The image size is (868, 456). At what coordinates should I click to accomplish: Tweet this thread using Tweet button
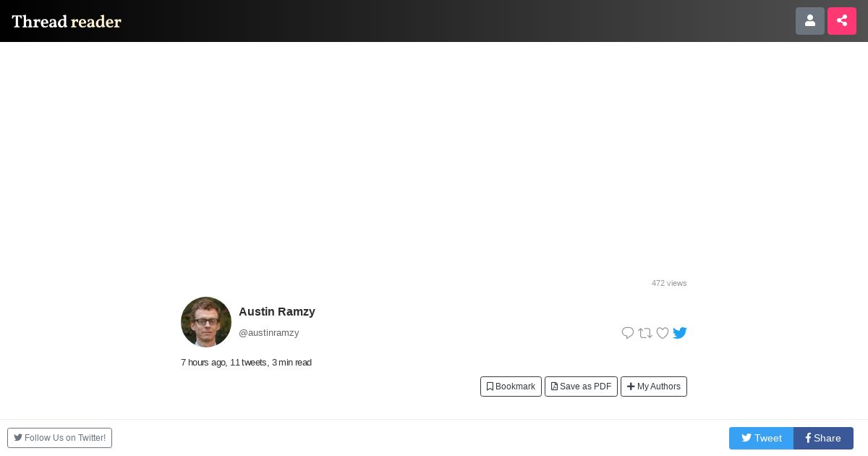(761, 438)
